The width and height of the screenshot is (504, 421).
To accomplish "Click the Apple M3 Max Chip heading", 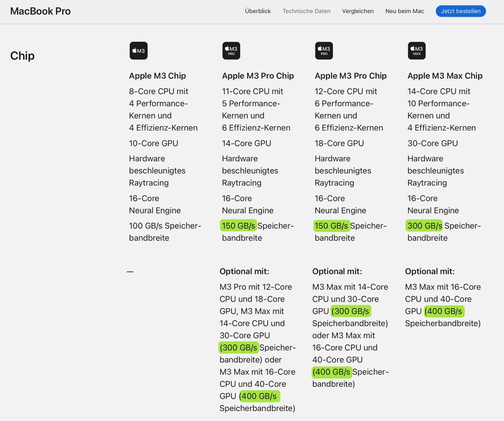I will [445, 76].
